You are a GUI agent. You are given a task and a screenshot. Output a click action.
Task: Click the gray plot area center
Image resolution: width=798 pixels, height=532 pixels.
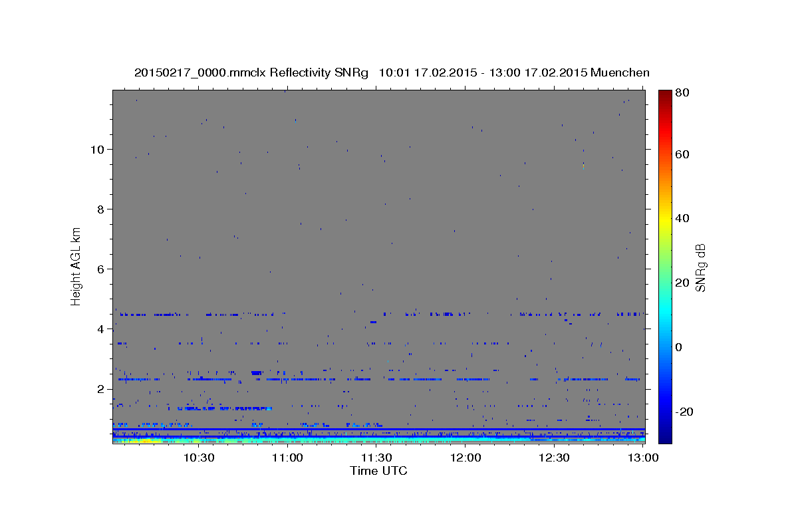[378, 267]
